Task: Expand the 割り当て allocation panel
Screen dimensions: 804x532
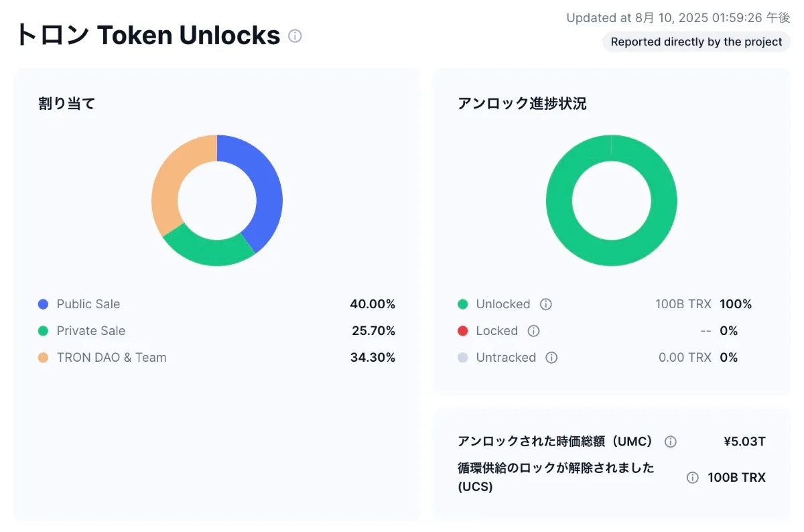Action: click(x=67, y=103)
